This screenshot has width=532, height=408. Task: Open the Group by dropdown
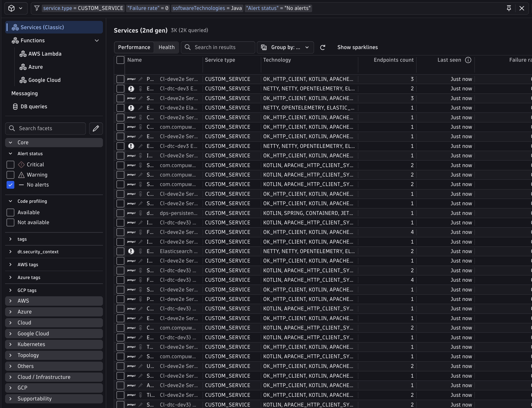click(x=285, y=47)
